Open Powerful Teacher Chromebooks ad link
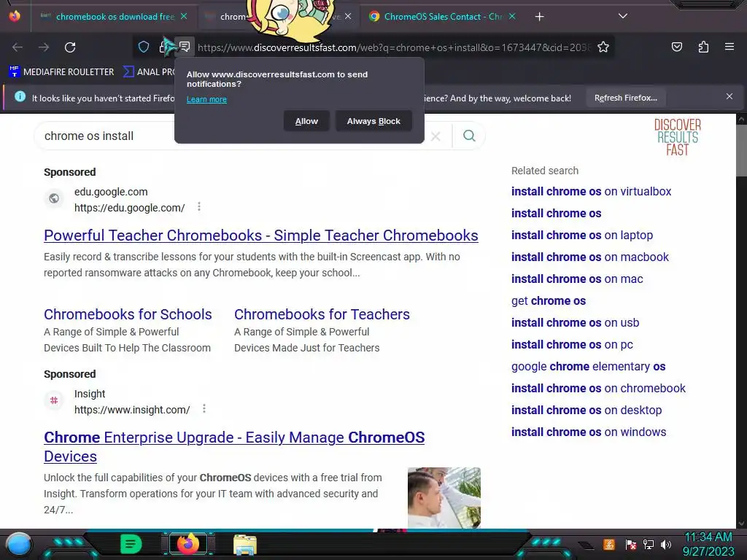 261,236
